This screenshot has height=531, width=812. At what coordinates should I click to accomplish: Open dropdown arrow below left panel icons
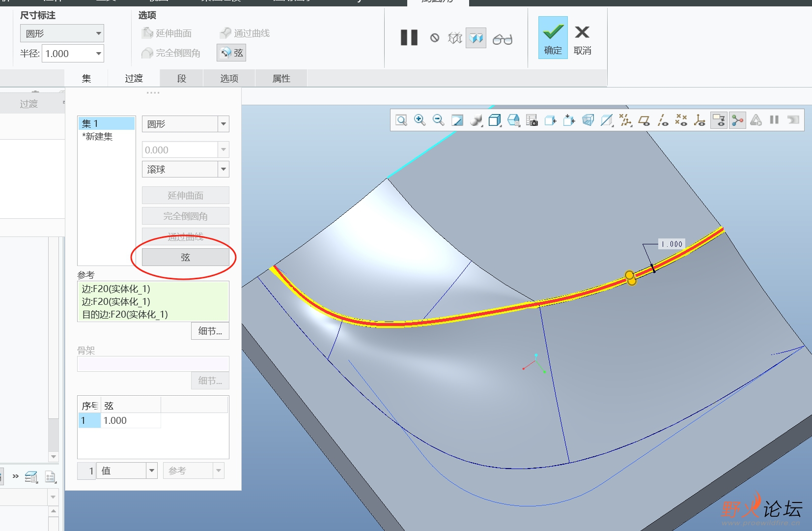point(53,497)
